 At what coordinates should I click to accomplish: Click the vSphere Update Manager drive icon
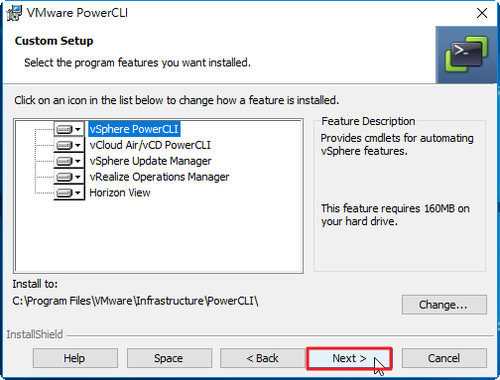click(x=64, y=161)
